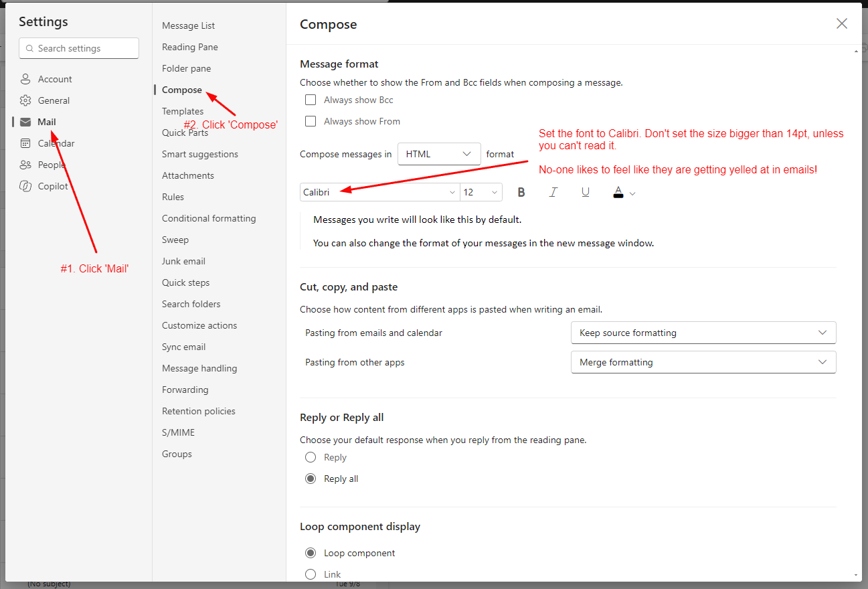Click the search magnifier icon in settings
Viewport: 868px width, 589px height.
(29, 48)
